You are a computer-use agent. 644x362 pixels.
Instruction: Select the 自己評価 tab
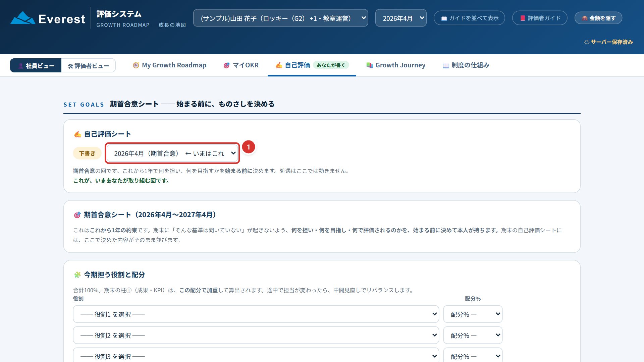point(312,65)
